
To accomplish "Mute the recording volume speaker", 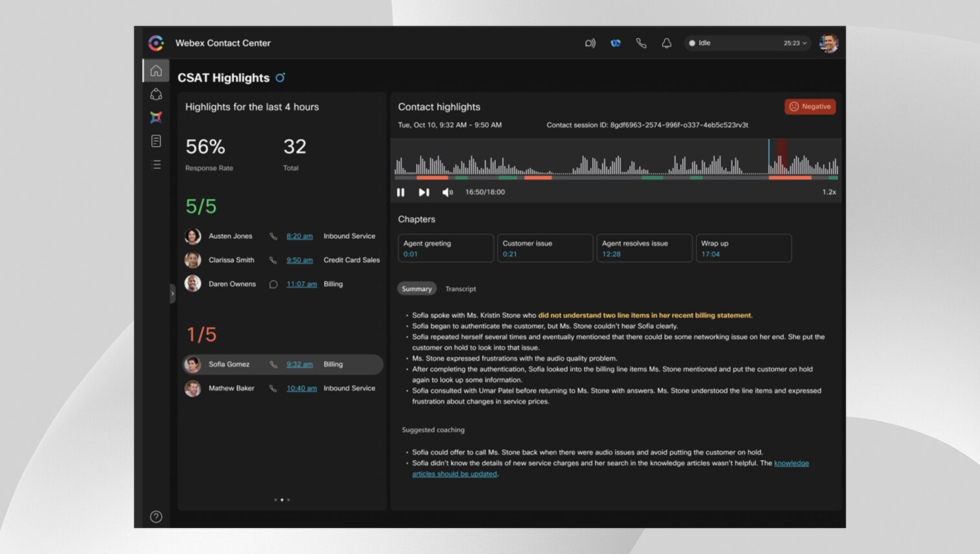I will click(x=447, y=192).
